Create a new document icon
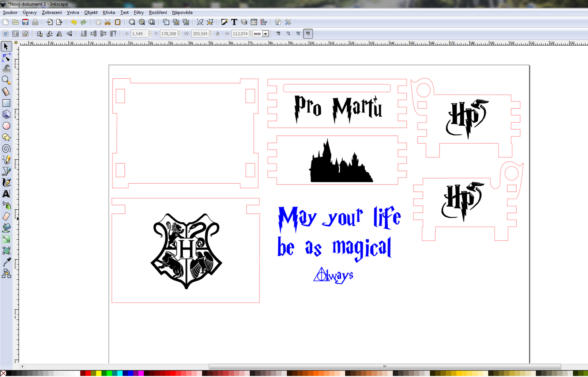Screen dimensions: 588x377 click(5, 22)
